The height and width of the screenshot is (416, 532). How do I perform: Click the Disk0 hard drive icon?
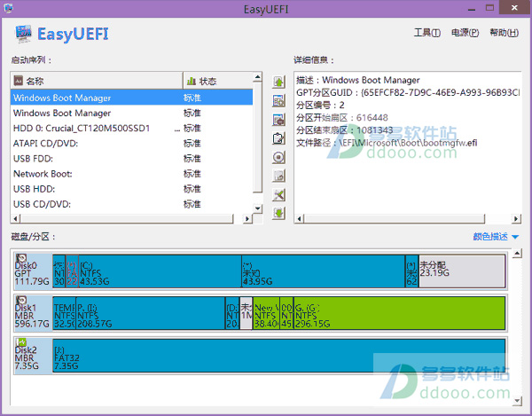click(21, 258)
